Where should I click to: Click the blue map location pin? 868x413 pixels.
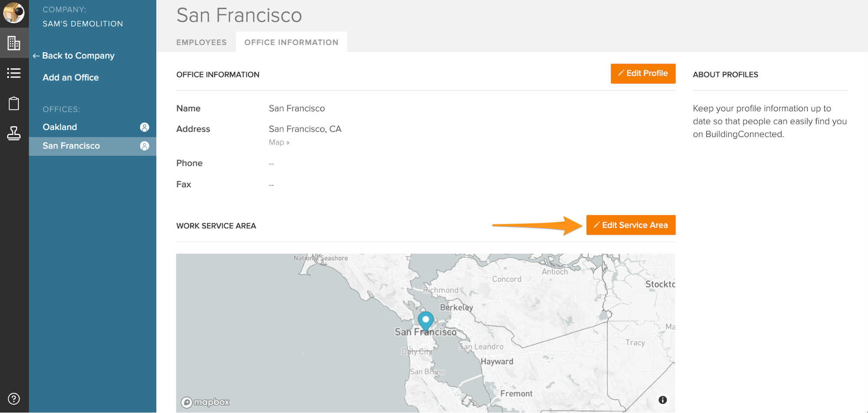tap(426, 321)
